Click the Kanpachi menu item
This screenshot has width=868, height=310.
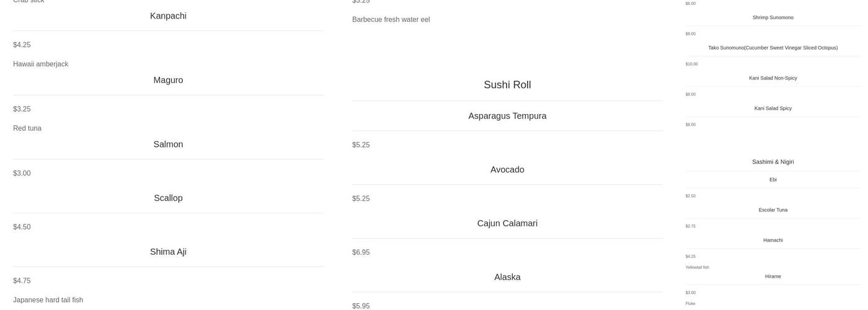[168, 16]
